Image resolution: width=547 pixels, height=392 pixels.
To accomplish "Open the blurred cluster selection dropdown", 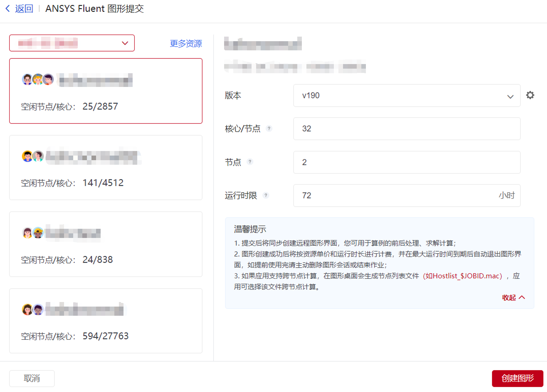I will pos(72,43).
